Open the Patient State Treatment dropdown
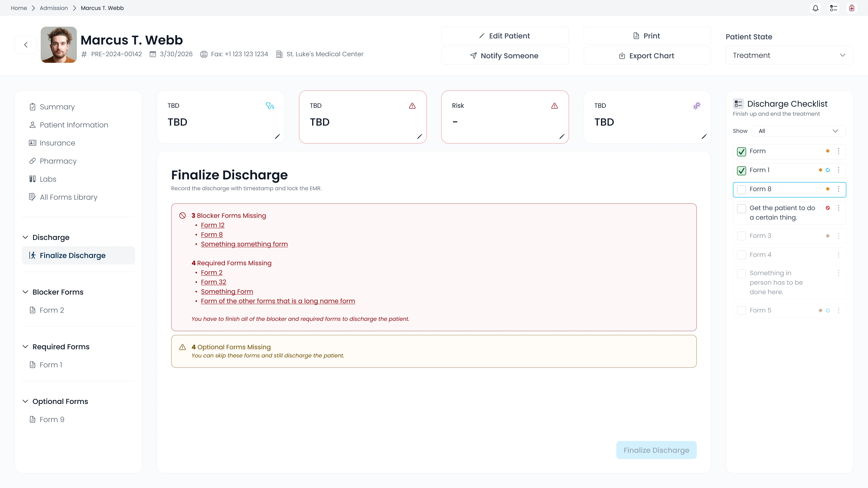 click(789, 55)
